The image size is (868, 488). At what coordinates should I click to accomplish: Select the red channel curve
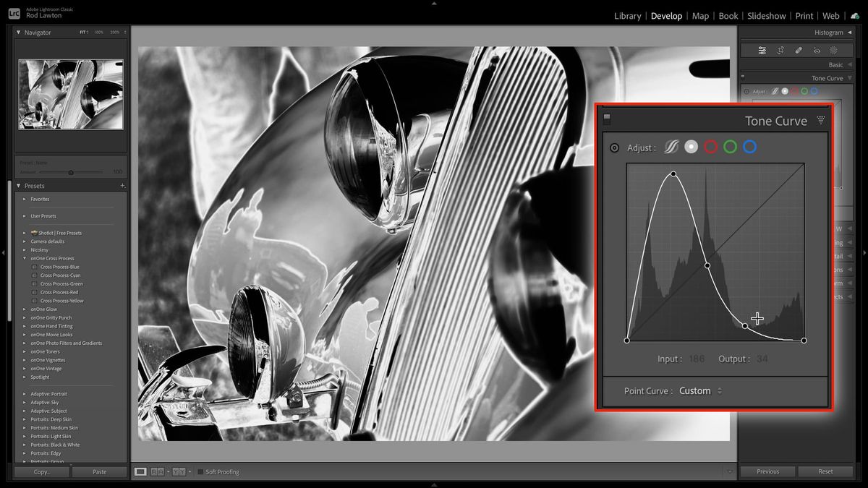711,146
